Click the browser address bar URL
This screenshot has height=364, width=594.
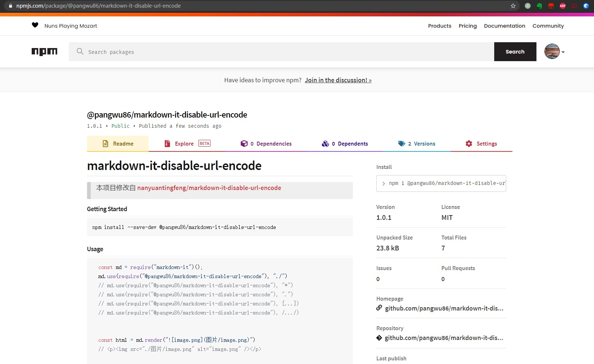(98, 6)
